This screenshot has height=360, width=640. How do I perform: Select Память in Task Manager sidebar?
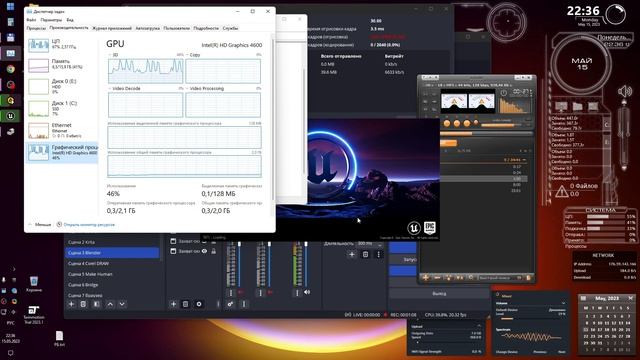coord(62,64)
